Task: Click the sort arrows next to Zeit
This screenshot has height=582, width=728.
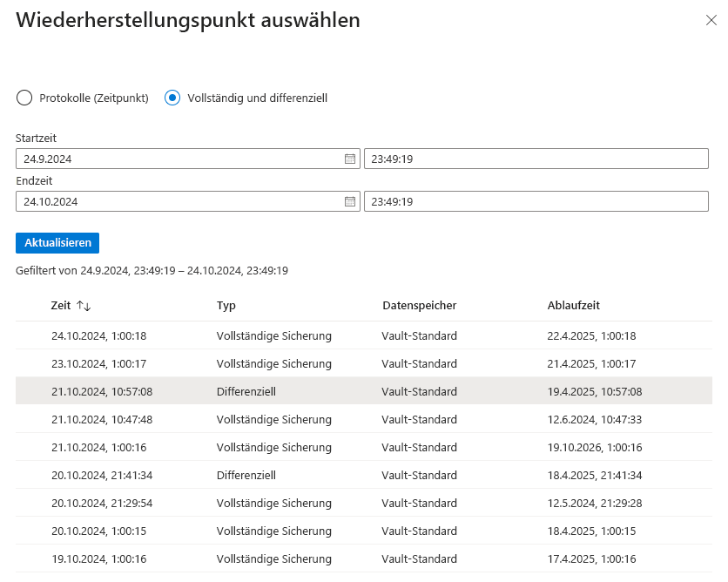Action: coord(84,306)
